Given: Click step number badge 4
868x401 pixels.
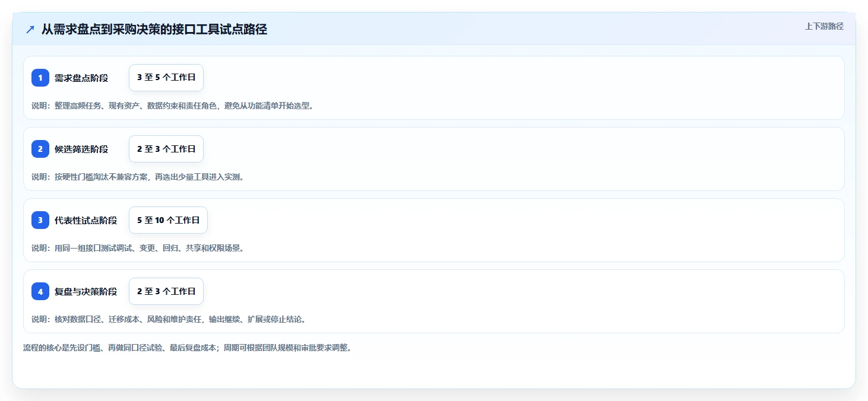Looking at the screenshot, I should pos(40,291).
